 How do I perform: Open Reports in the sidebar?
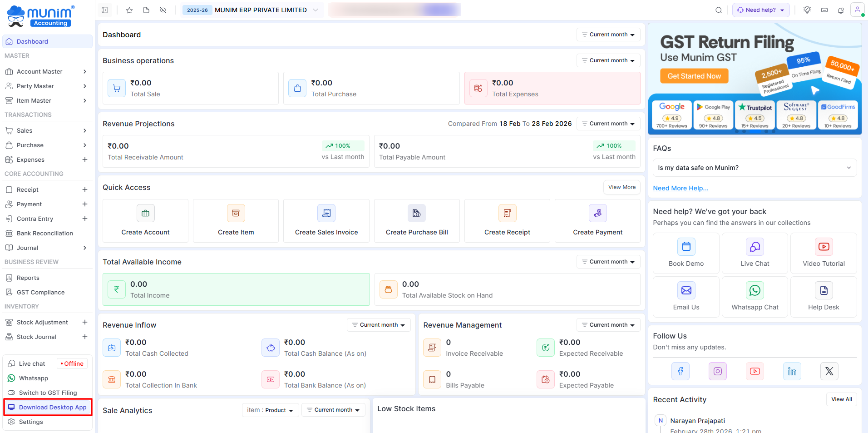click(x=28, y=278)
